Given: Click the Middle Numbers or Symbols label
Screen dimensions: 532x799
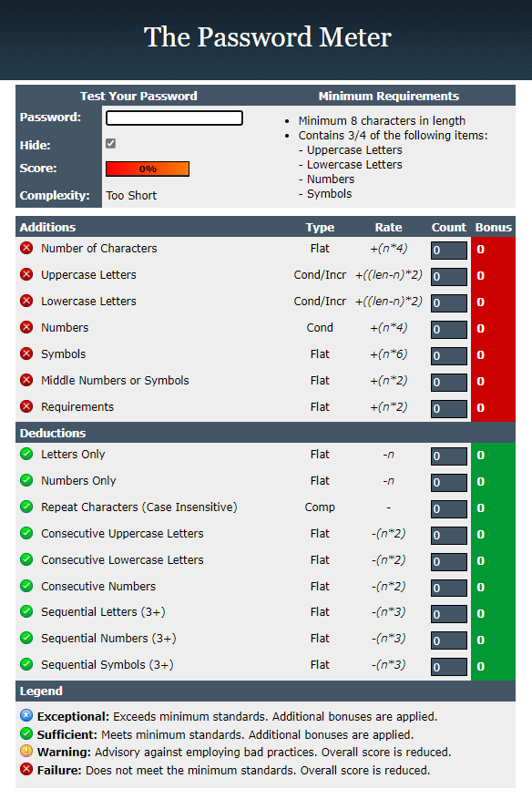Looking at the screenshot, I should (x=115, y=381).
